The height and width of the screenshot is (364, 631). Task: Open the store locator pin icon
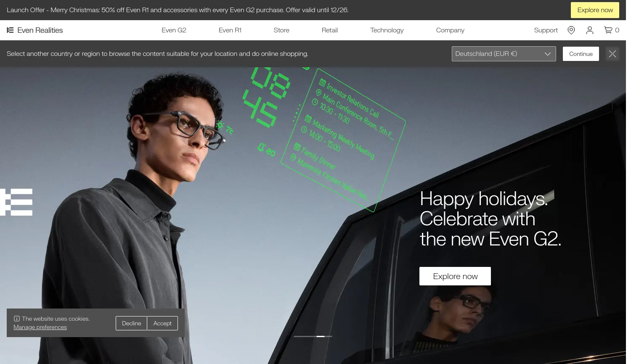571,30
